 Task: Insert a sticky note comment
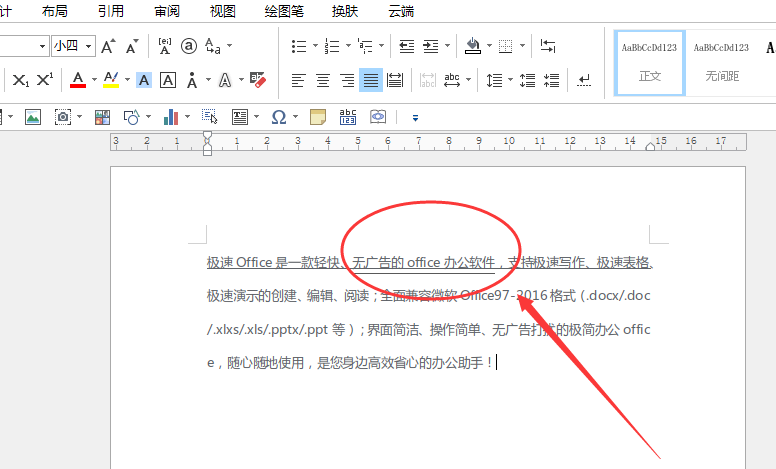[x=318, y=117]
